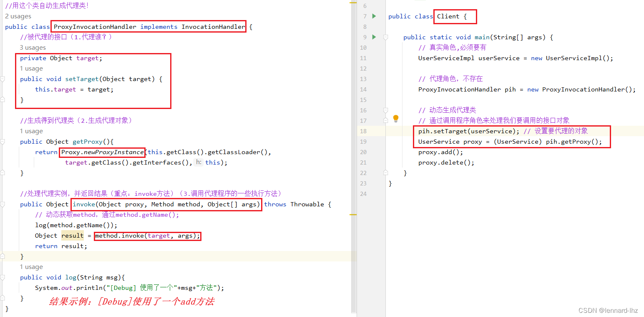
Task: Run the main method via gutter arrow on line 9
Action: coord(374,37)
